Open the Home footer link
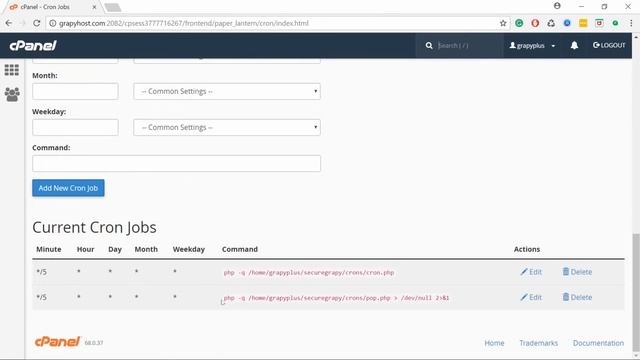Screen dimensions: 640x360 pos(494,343)
